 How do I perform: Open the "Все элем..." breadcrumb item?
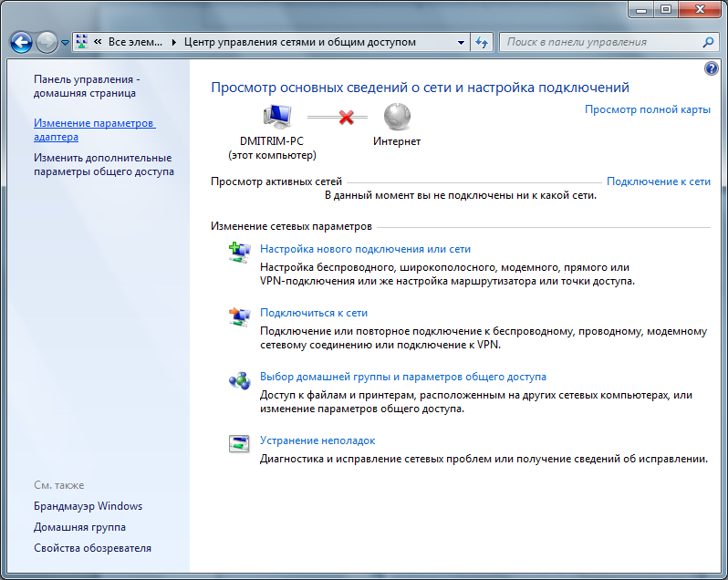point(136,42)
